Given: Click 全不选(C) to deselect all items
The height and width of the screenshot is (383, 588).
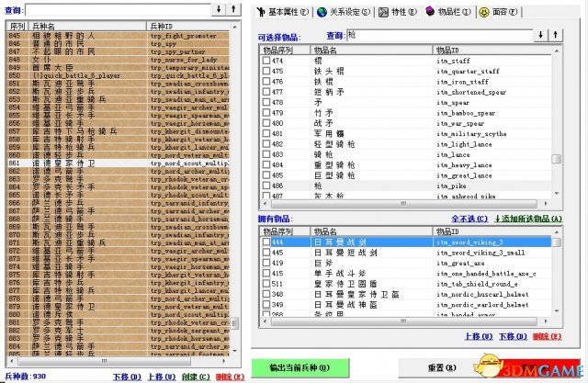Looking at the screenshot, I should pyautogui.click(x=469, y=219).
